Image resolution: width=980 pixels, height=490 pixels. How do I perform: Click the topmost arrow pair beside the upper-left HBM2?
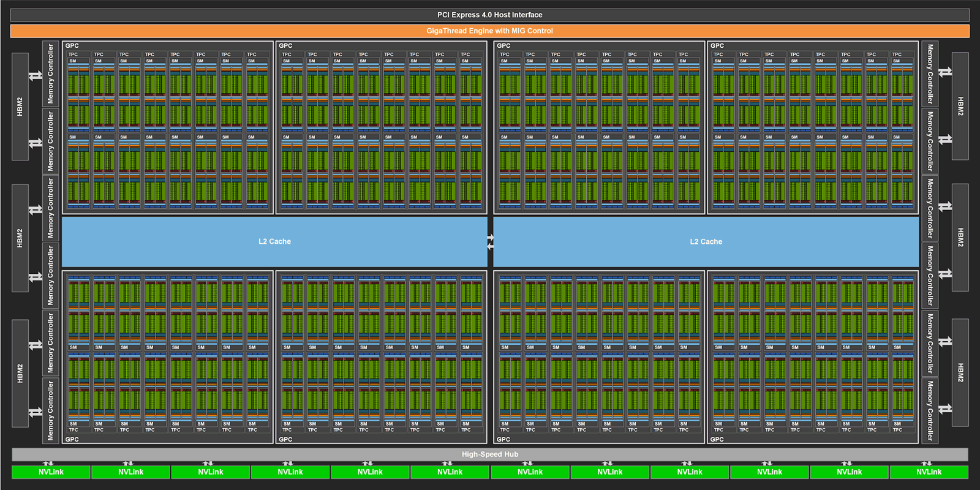(x=36, y=76)
